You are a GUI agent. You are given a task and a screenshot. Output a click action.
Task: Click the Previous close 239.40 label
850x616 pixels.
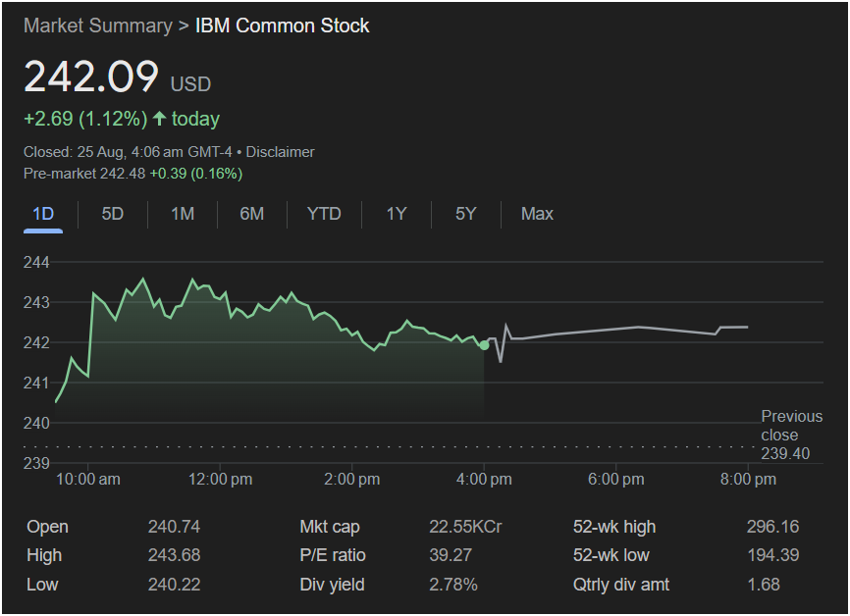point(791,435)
